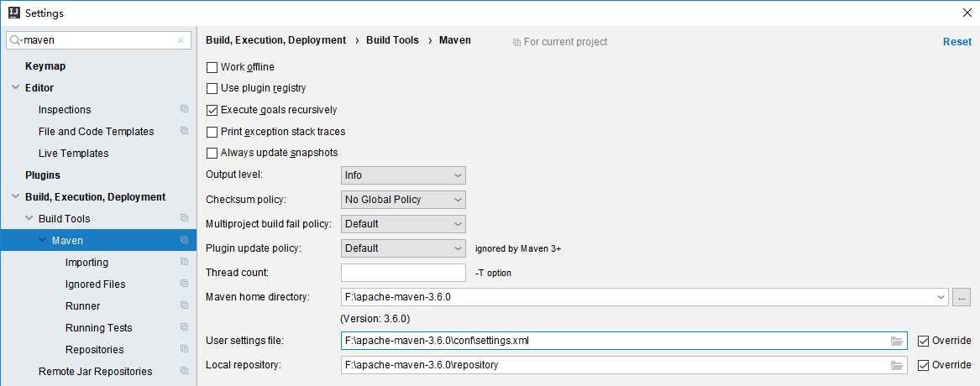Open Running Tests settings page
This screenshot has width=980, height=386.
click(x=98, y=328)
